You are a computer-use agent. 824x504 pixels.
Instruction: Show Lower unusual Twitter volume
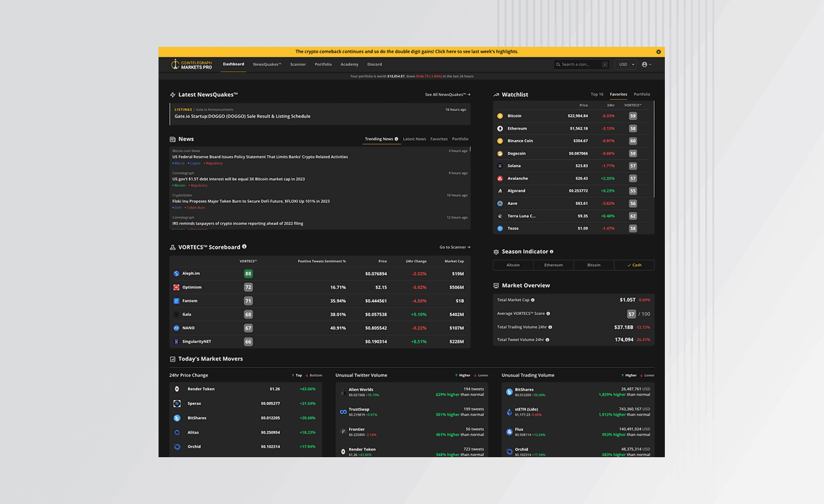(481, 376)
